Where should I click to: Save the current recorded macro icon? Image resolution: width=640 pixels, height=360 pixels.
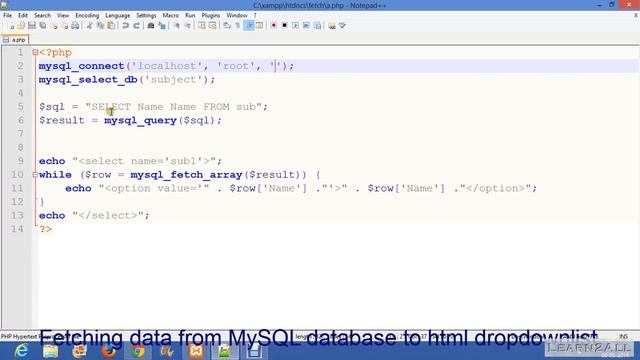(317, 26)
